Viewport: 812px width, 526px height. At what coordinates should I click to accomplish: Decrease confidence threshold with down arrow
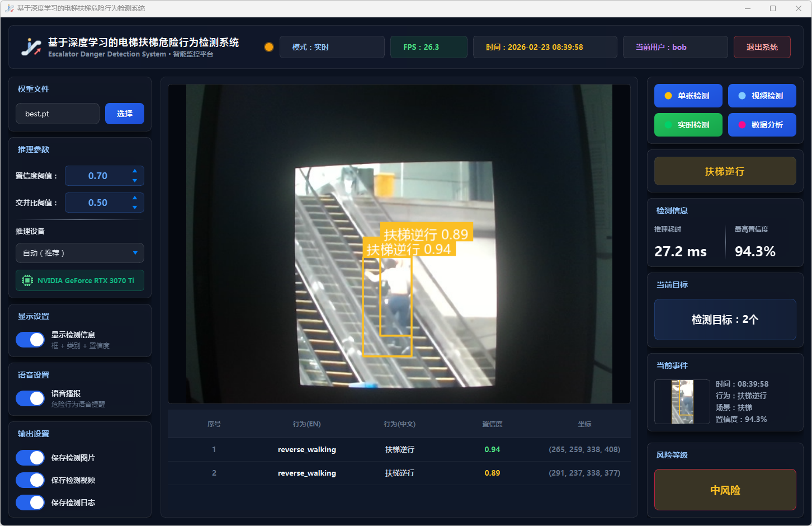tap(135, 181)
